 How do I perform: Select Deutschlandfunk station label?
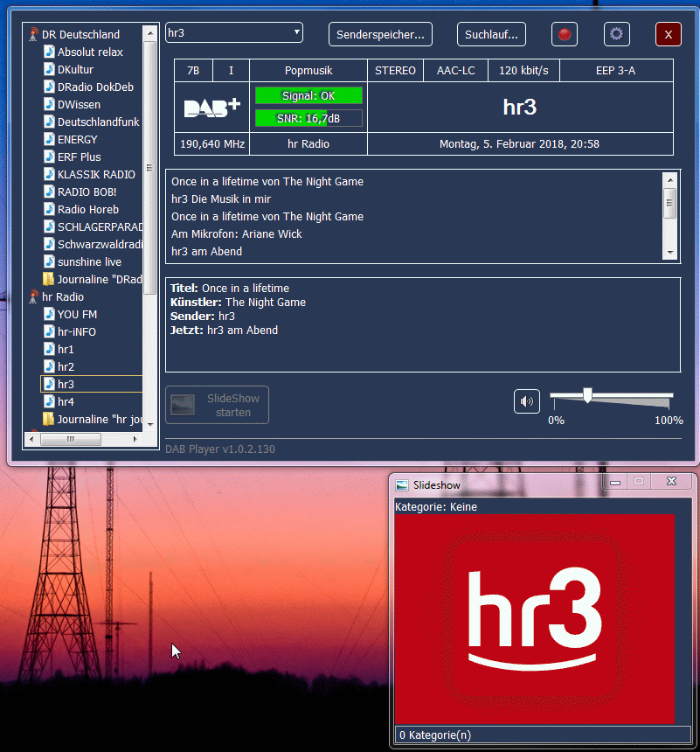pyautogui.click(x=98, y=122)
